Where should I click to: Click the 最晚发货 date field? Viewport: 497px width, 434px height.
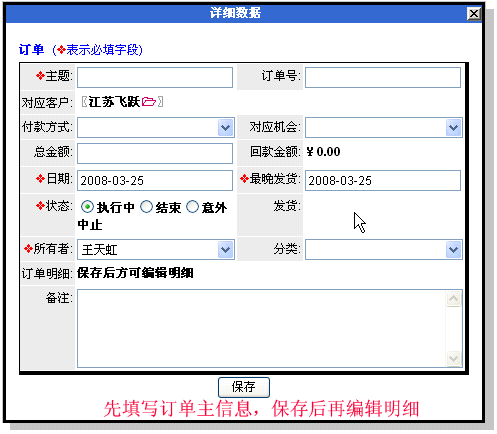click(383, 180)
